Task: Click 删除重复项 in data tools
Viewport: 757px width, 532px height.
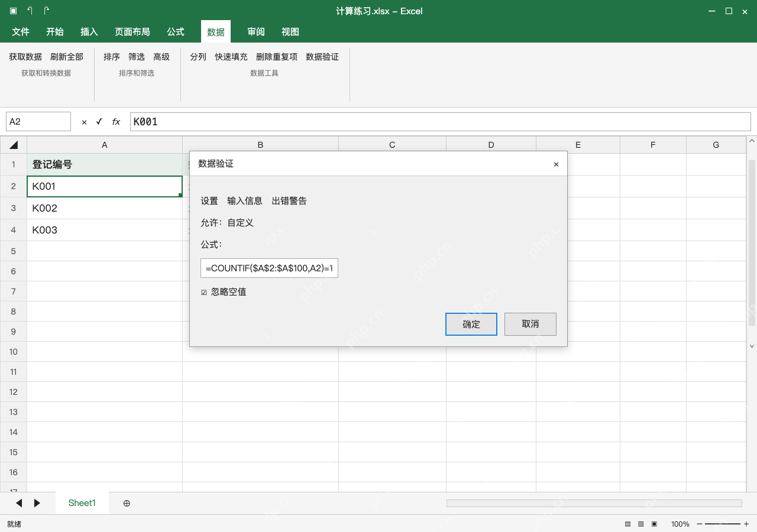Action: 277,57
